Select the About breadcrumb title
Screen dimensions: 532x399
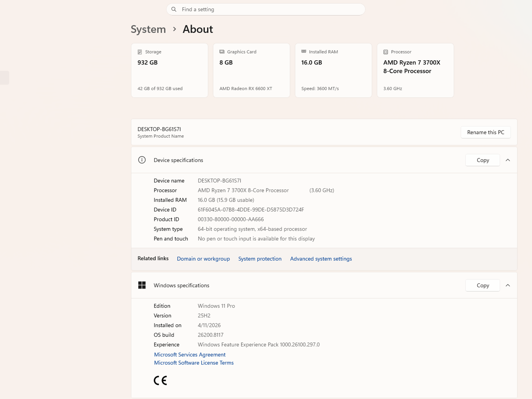198,29
